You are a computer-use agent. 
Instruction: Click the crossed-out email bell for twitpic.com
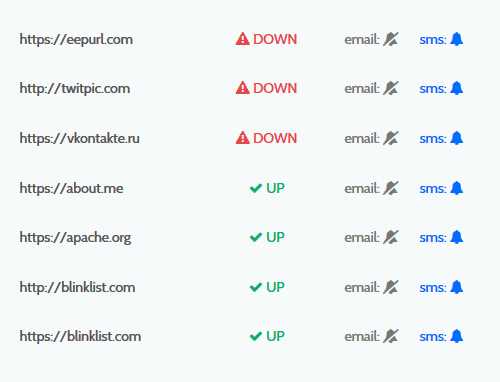point(390,88)
